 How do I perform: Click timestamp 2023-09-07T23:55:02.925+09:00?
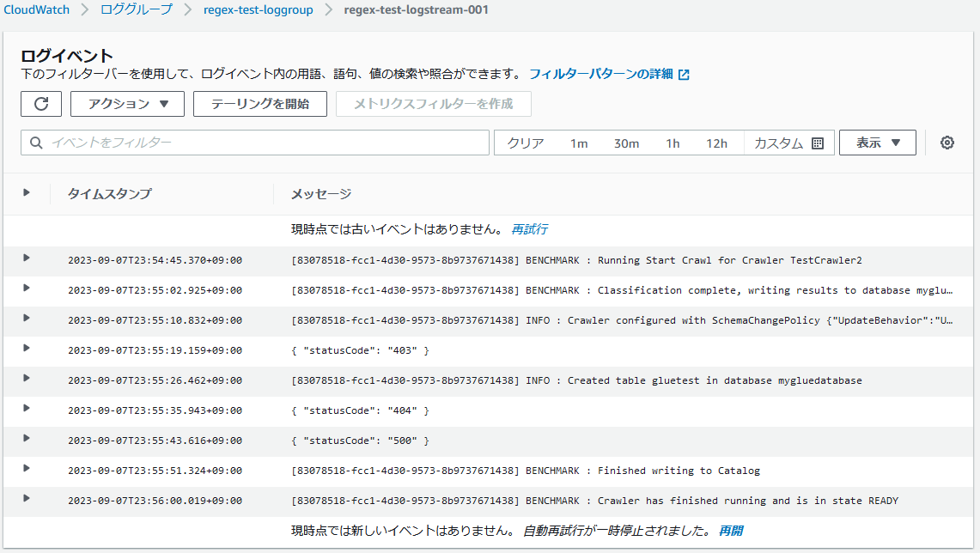[x=155, y=290]
